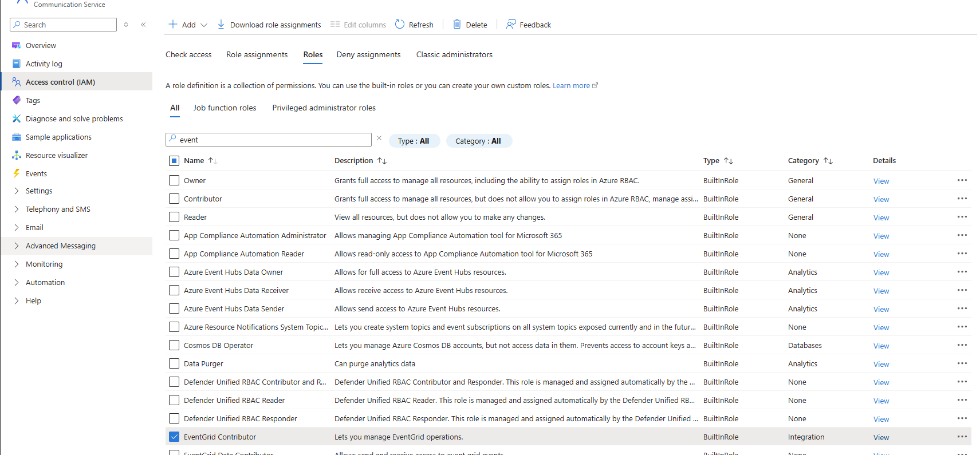Expand the Monitoring section
This screenshot has width=980, height=455.
coord(17,264)
